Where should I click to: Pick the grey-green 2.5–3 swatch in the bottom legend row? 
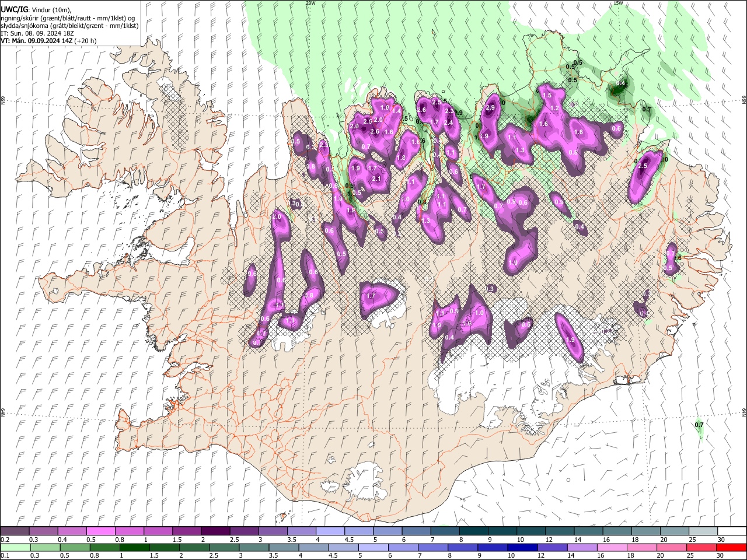pos(224,548)
